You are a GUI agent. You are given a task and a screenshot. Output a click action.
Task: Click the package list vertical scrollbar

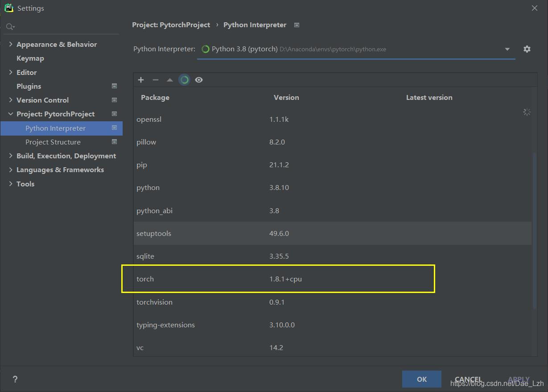coord(534,230)
